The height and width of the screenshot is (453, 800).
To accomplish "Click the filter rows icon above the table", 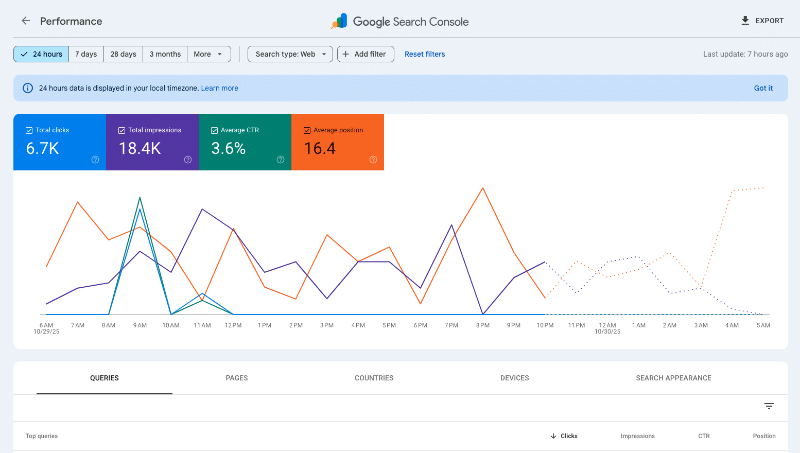I will [769, 406].
